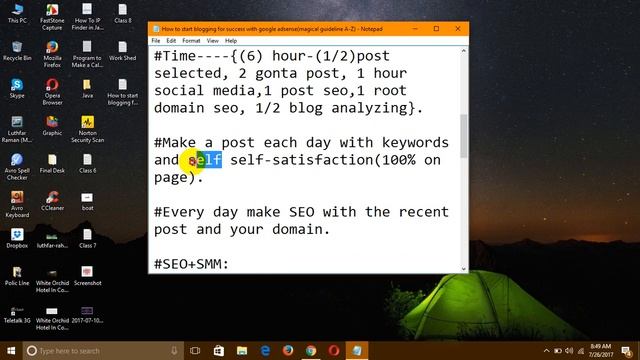This screenshot has height=360, width=640.
Task: Select the boat desktop icon
Action: (x=87, y=201)
